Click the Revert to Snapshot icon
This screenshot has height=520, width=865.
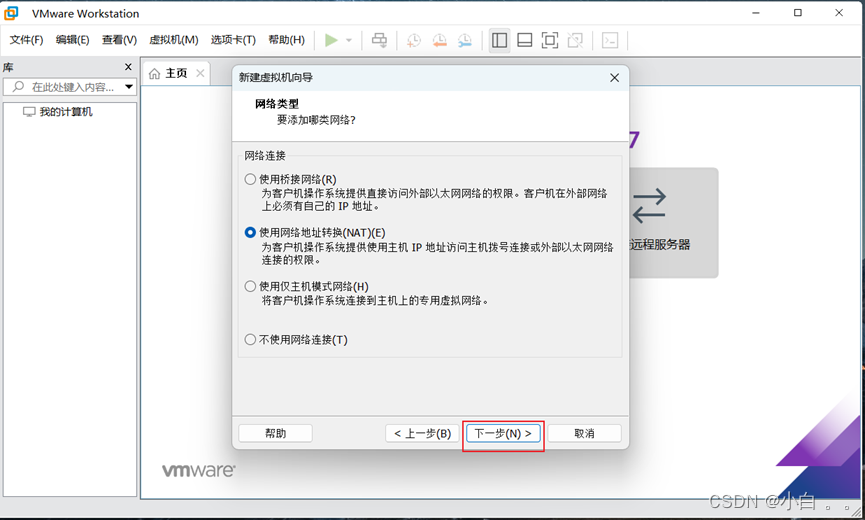(439, 40)
